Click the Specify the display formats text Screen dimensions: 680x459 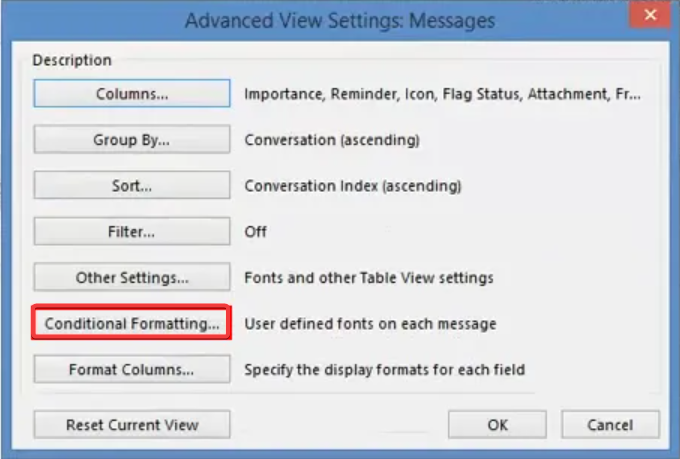(385, 370)
